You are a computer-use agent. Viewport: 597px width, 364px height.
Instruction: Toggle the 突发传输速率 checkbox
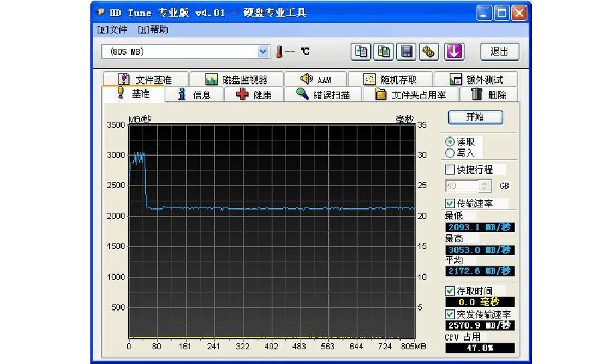[450, 314]
